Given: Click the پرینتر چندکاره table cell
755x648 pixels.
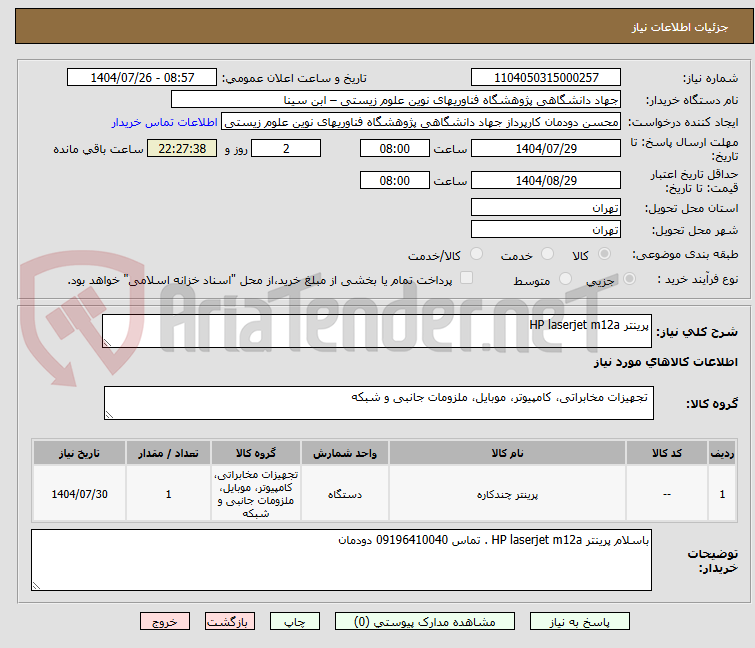Looking at the screenshot, I should pyautogui.click(x=507, y=494).
